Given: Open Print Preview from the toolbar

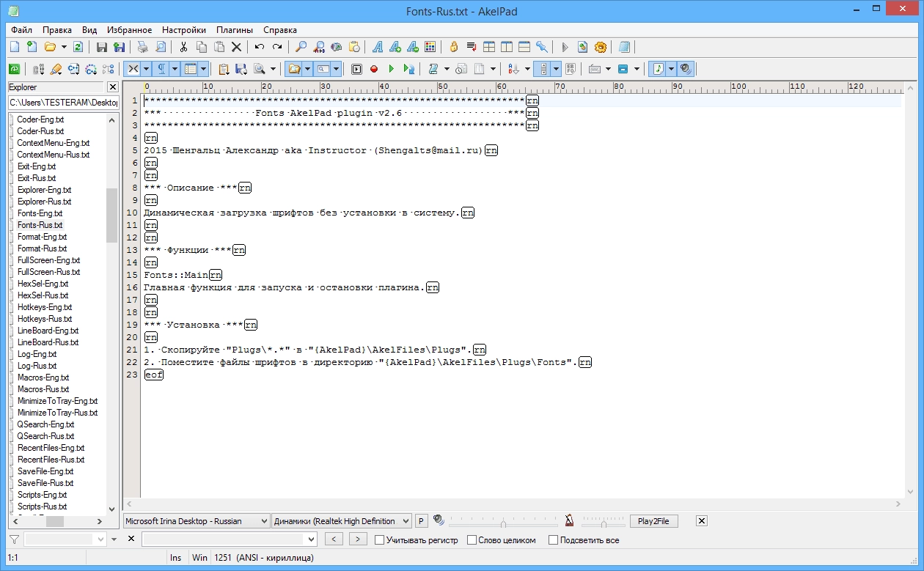Looking at the screenshot, I should click(x=160, y=47).
